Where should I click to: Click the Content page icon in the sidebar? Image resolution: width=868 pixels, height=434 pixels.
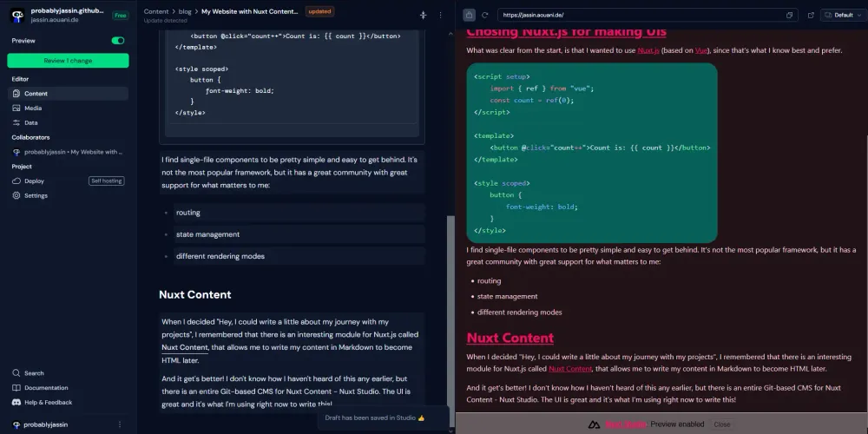(x=16, y=94)
